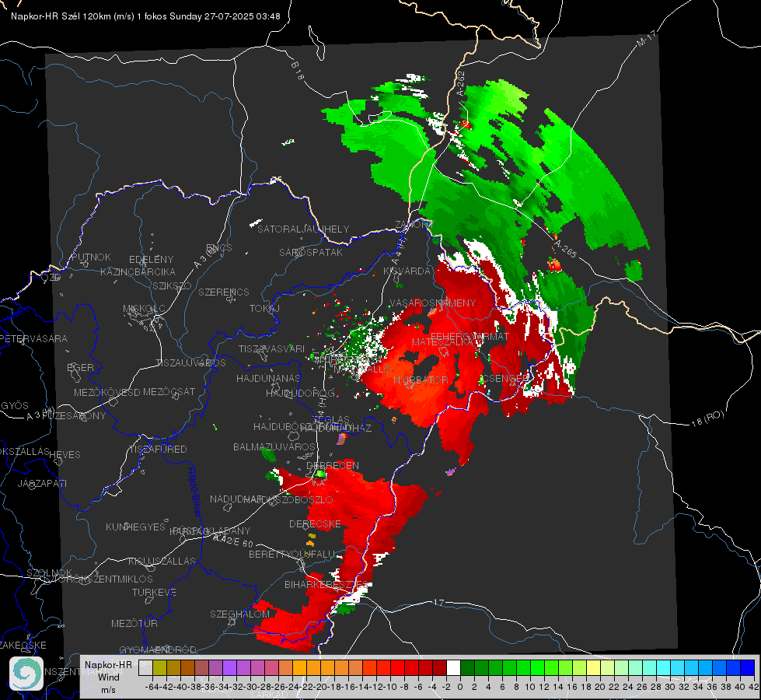Click the TISZAÚJVÁROS city label

click(190, 363)
